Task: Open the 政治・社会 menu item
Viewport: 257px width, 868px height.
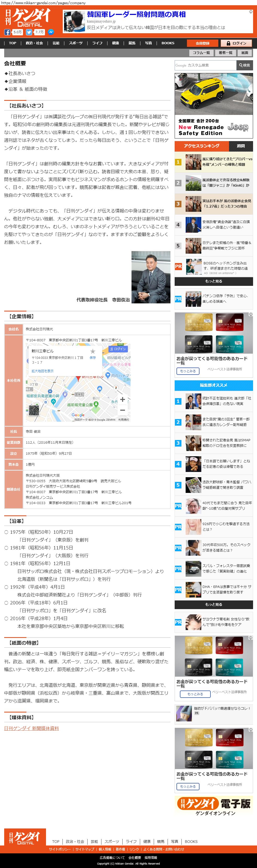Action: click(34, 43)
